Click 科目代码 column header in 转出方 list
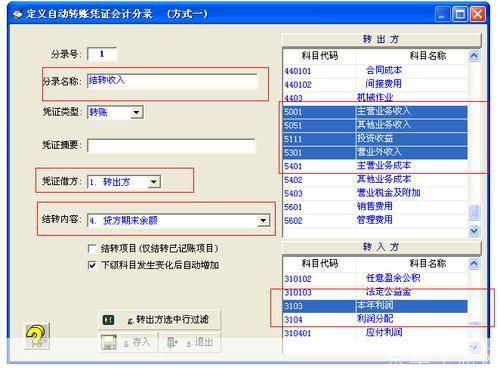Screen dimensions: 500x374 [x=320, y=56]
